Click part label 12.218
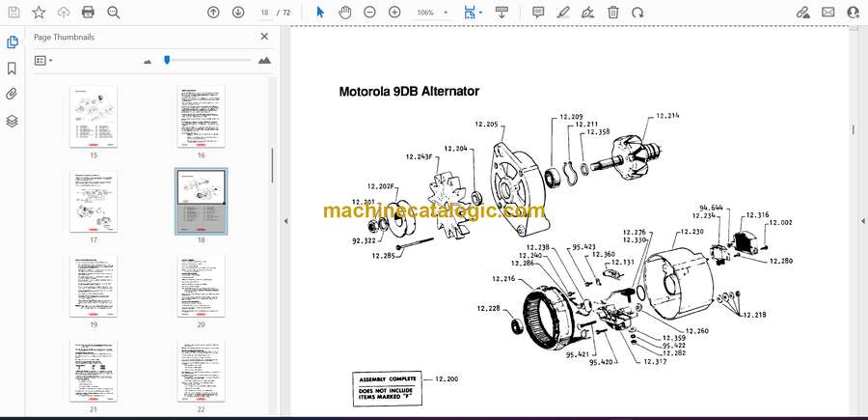 [x=754, y=315]
